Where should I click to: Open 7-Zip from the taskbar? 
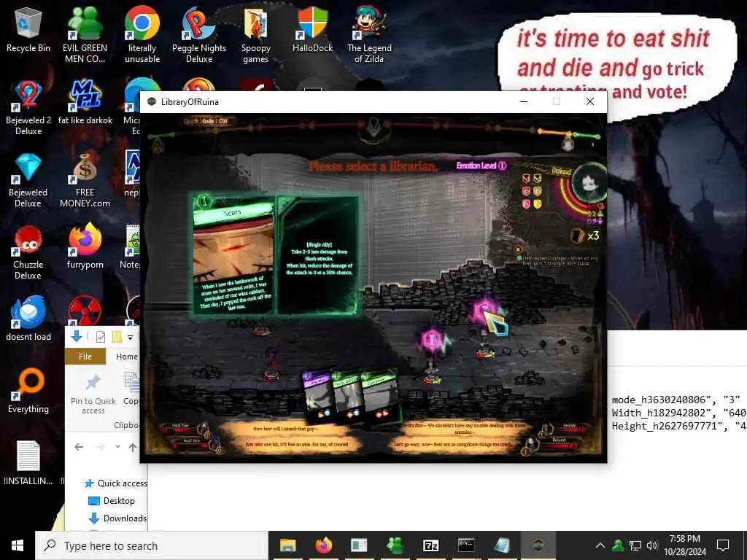click(430, 545)
